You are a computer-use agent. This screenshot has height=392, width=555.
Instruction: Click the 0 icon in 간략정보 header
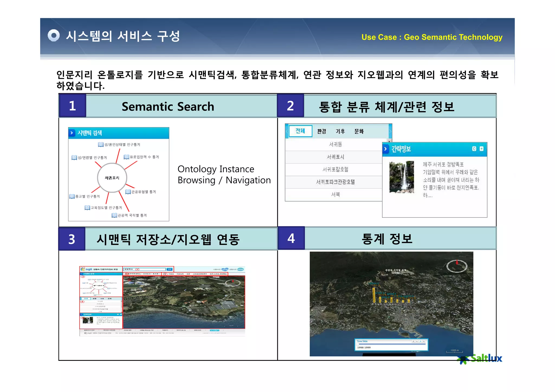(x=474, y=148)
